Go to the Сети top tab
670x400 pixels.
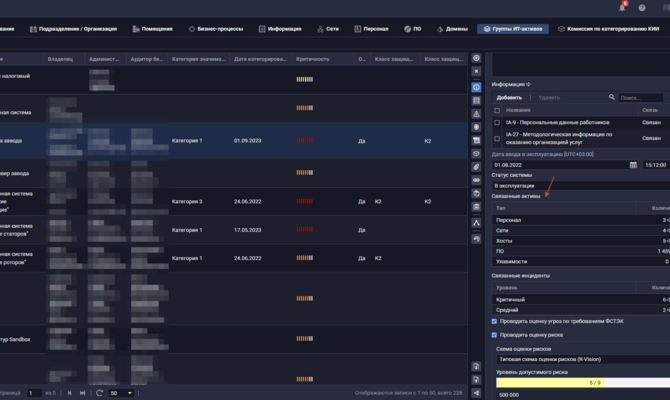click(x=328, y=29)
